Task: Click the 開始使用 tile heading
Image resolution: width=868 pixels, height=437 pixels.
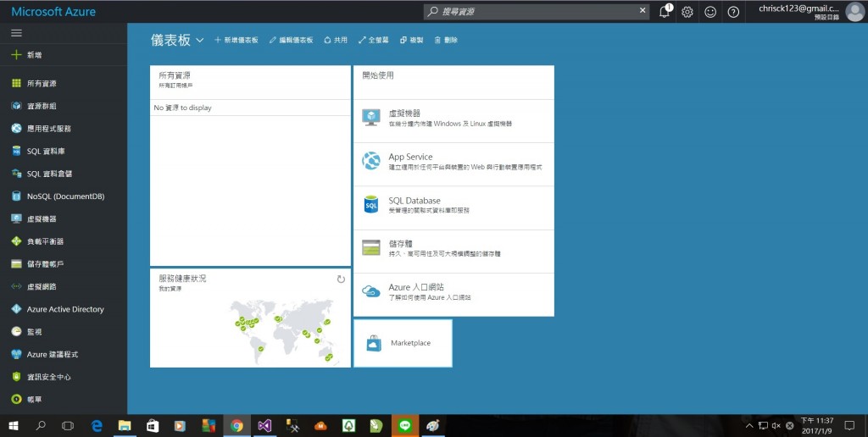Action: (x=378, y=75)
